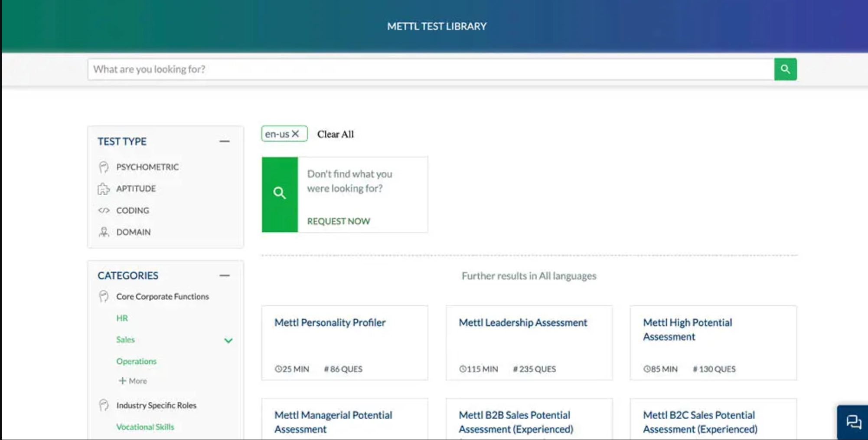Click 'Further results in All languages' text
The height and width of the screenshot is (440, 868).
529,276
